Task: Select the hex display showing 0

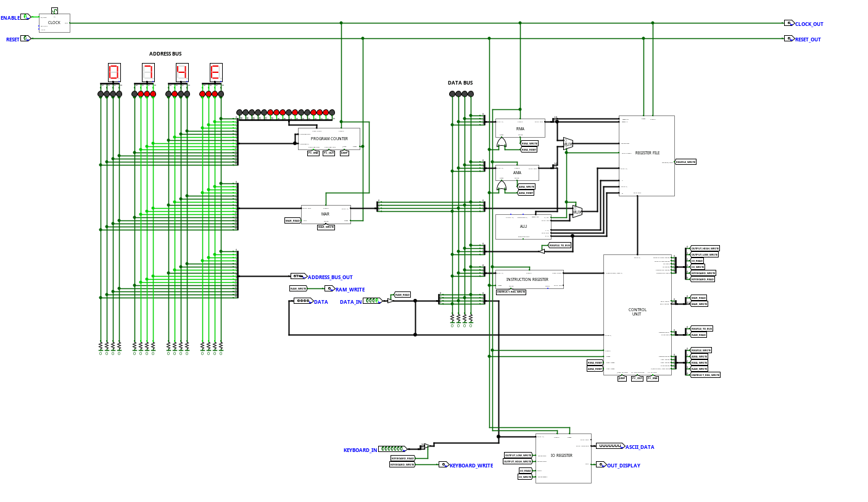Action: point(114,72)
